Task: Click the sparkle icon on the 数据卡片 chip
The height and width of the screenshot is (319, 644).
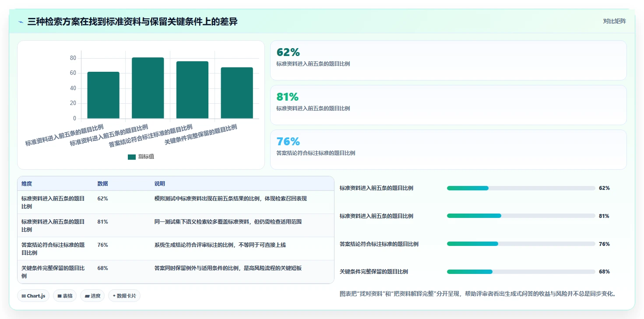Action: 114,296
